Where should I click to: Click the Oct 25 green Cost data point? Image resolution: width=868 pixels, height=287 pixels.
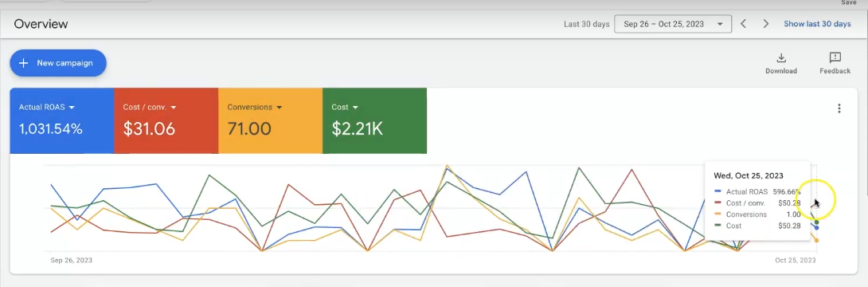816,222
